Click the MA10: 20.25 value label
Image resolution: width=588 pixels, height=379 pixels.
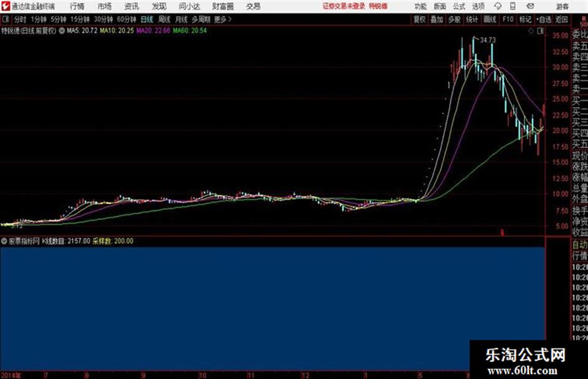point(116,30)
